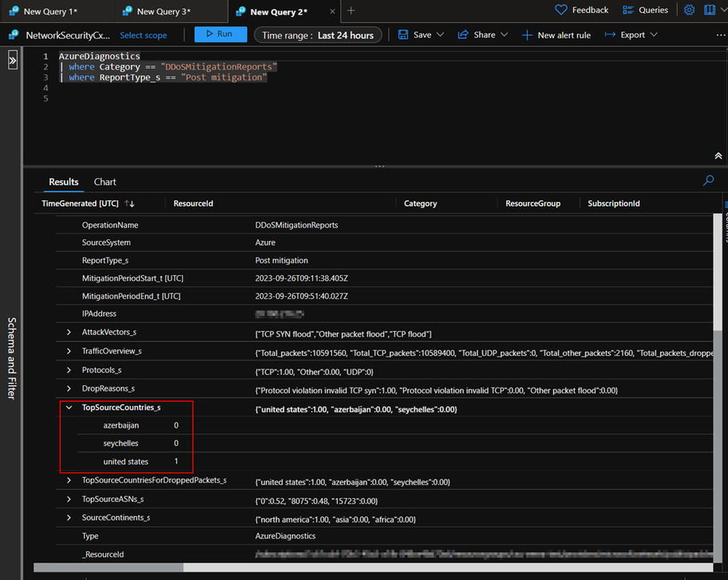Screen dimensions: 728x580
Task: Click the horizontal scrollbar thumb in results
Action: (x=109, y=567)
